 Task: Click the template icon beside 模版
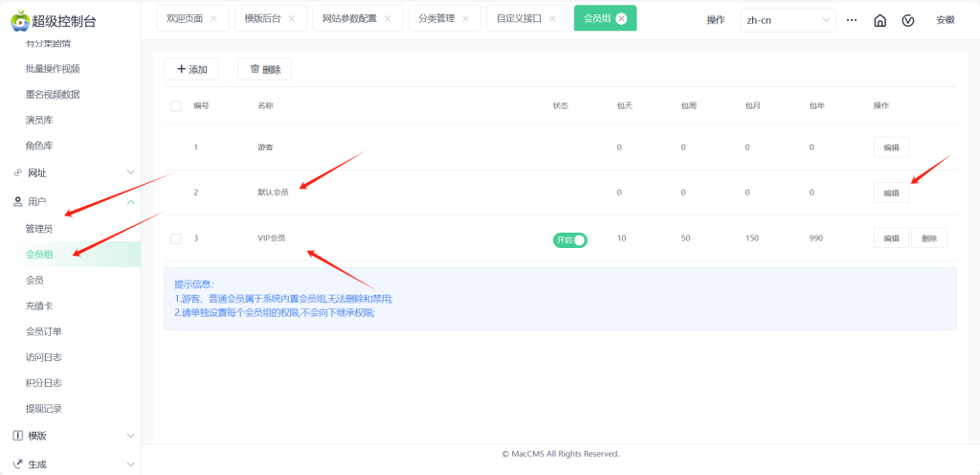click(x=17, y=436)
